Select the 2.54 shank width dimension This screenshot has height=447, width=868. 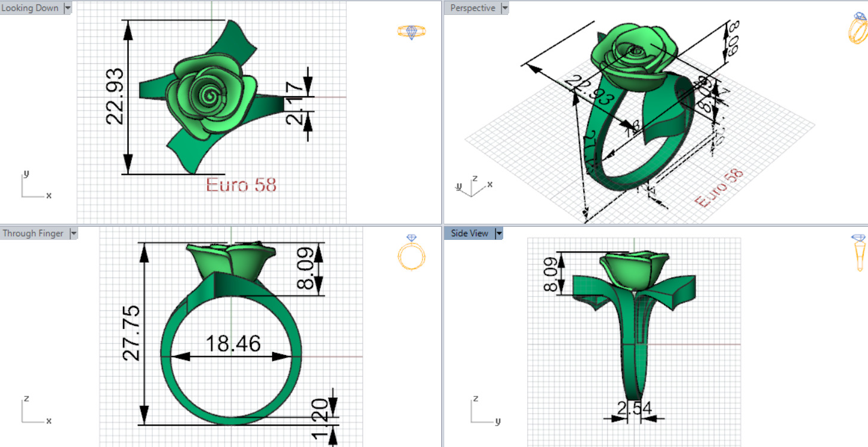[634, 409]
